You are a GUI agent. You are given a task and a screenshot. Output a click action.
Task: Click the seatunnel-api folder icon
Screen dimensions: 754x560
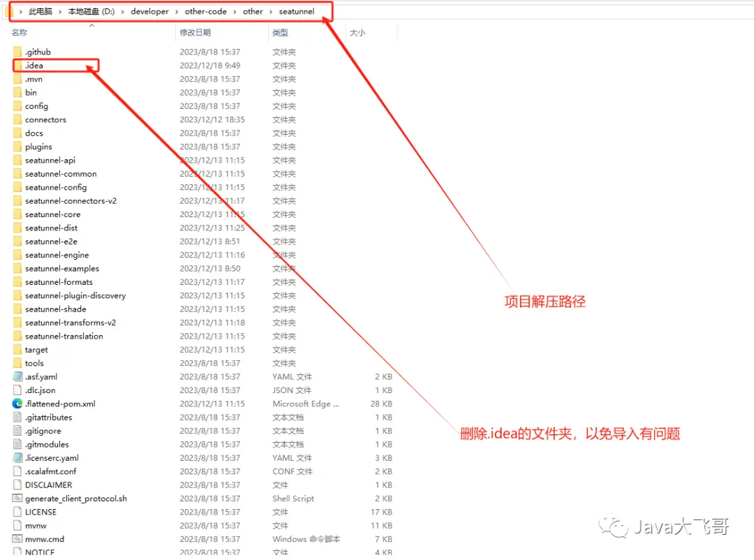[17, 160]
